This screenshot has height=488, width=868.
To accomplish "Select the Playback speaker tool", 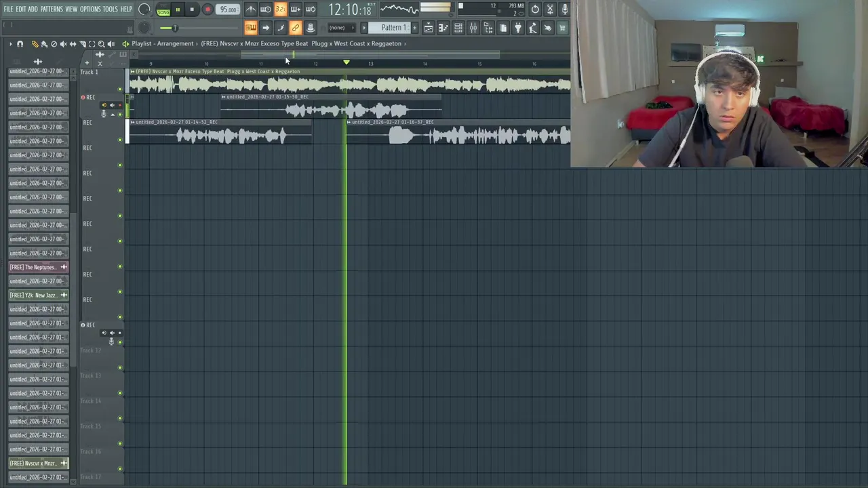I will point(111,44).
